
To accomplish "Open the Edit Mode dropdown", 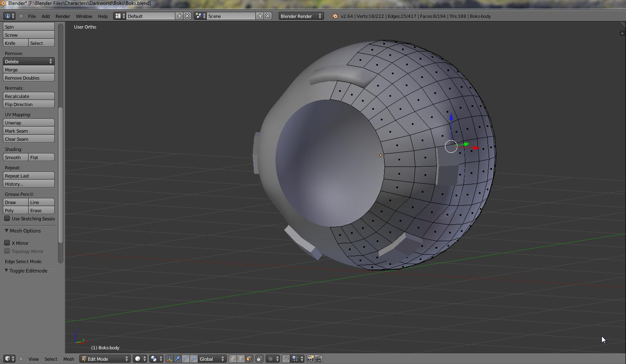I will [105, 359].
